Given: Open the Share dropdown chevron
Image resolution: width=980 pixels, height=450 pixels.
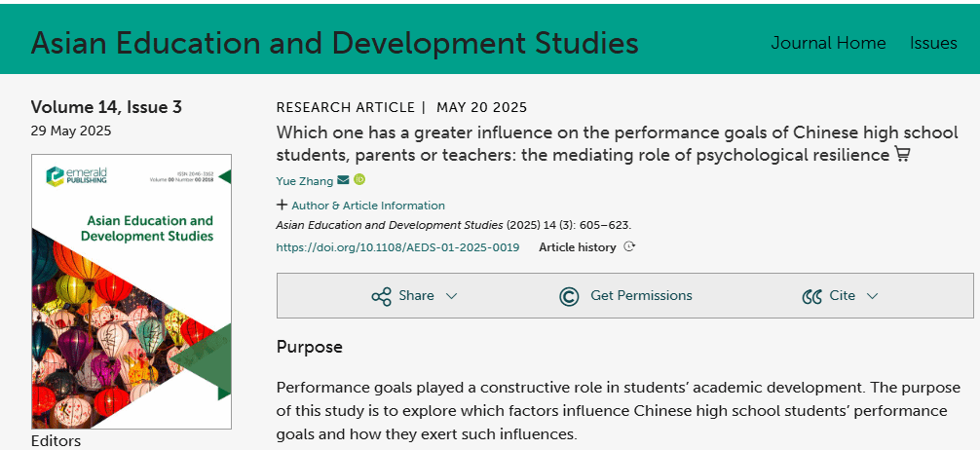Looking at the screenshot, I should pyautogui.click(x=451, y=296).
